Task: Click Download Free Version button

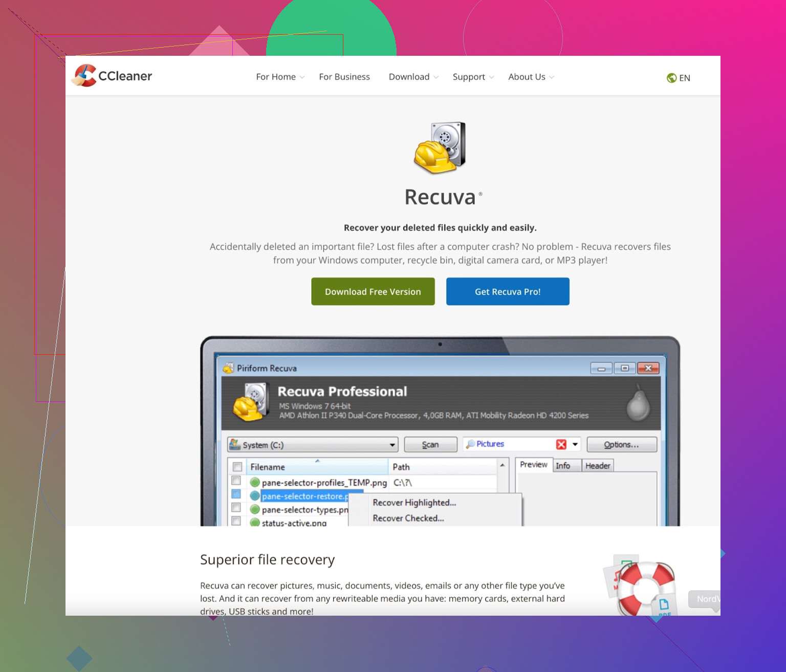Action: [x=373, y=292]
